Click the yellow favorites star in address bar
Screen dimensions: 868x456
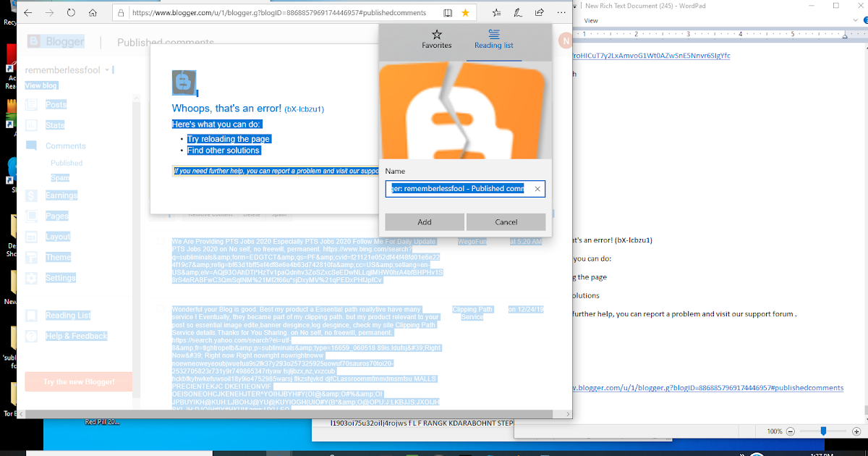(x=466, y=13)
